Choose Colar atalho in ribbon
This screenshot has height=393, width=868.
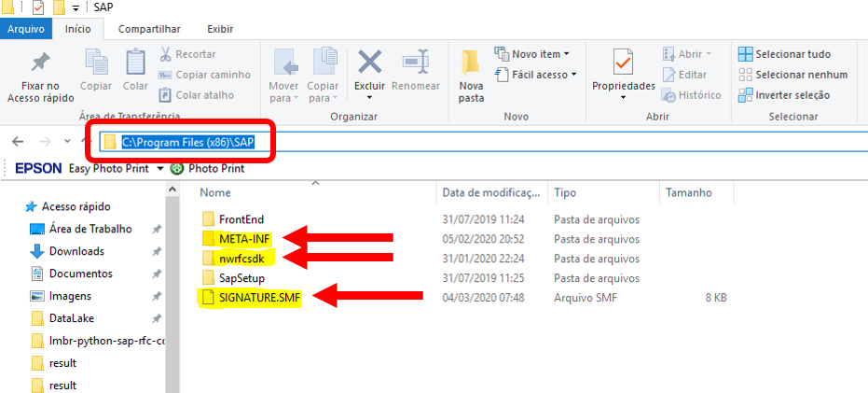[x=197, y=95]
